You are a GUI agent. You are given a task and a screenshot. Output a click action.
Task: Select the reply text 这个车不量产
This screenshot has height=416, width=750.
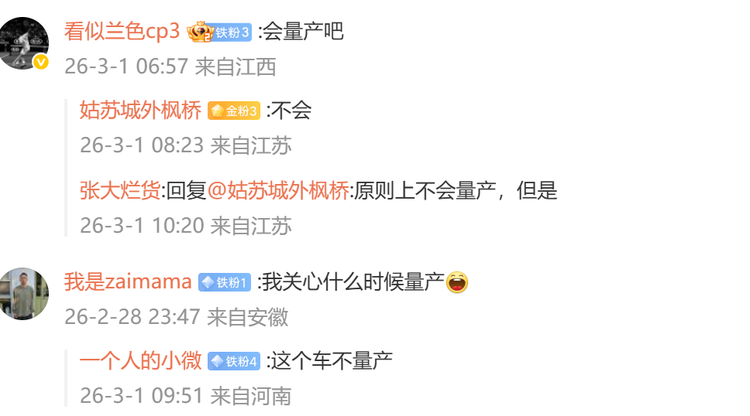pos(332,361)
